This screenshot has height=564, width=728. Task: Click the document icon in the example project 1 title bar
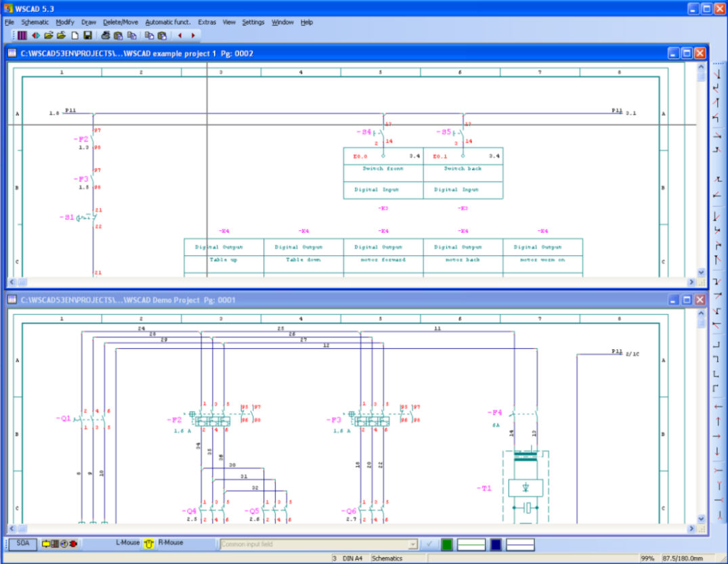pos(12,53)
